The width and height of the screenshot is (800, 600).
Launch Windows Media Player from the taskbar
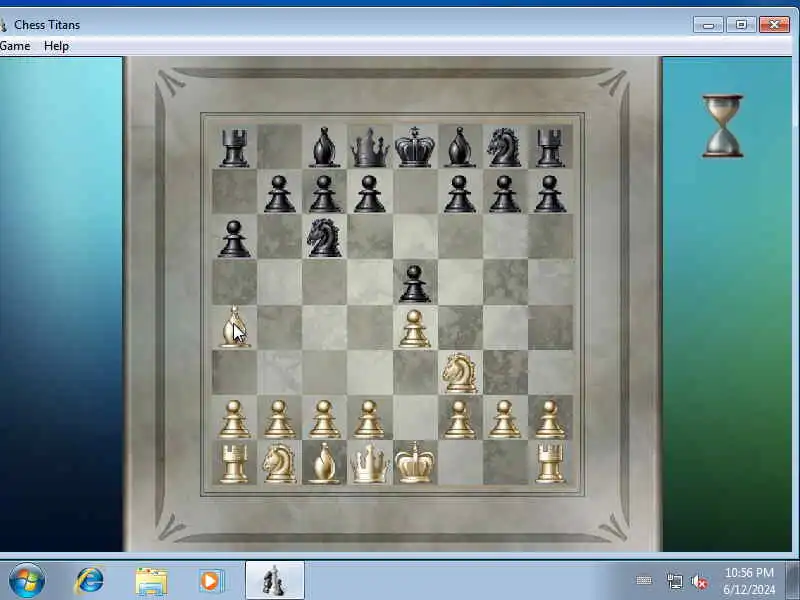(x=211, y=581)
